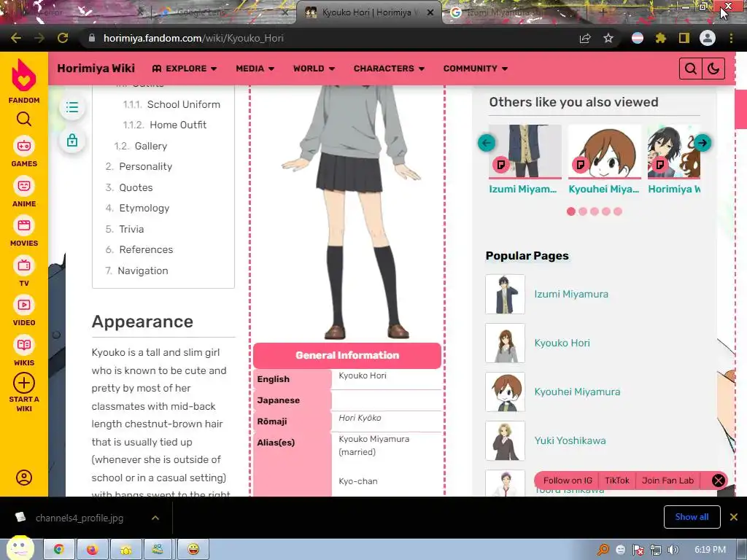Expand the MEDIA dropdown menu
The height and width of the screenshot is (560, 747).
coord(255,69)
